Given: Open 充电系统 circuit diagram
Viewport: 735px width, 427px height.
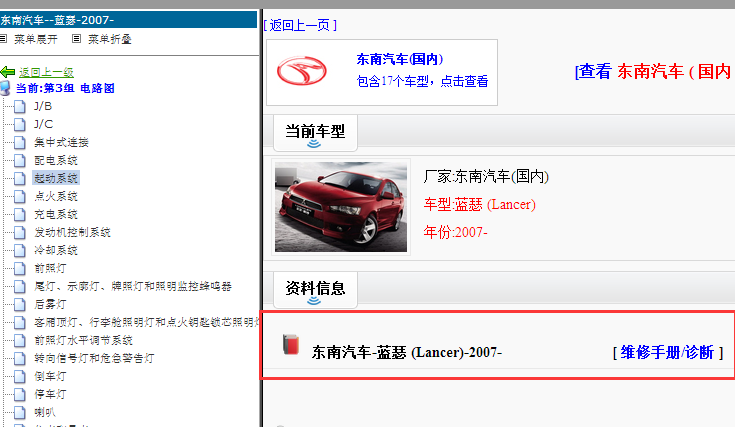Looking at the screenshot, I should (56, 214).
